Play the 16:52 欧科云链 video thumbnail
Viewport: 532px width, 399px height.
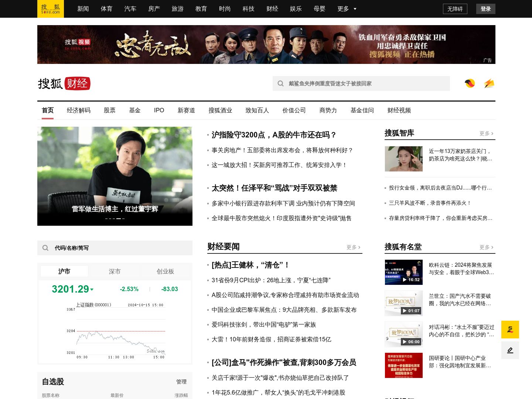point(404,272)
